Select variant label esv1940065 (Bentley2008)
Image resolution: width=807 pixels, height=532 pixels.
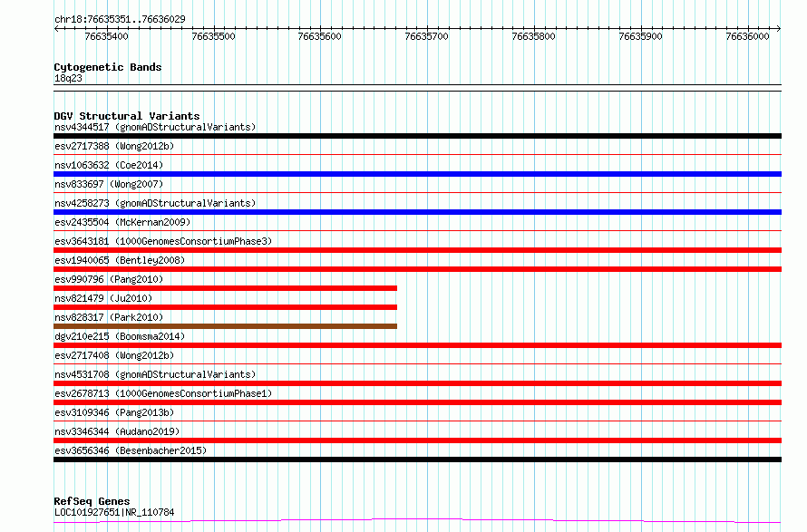click(x=120, y=260)
